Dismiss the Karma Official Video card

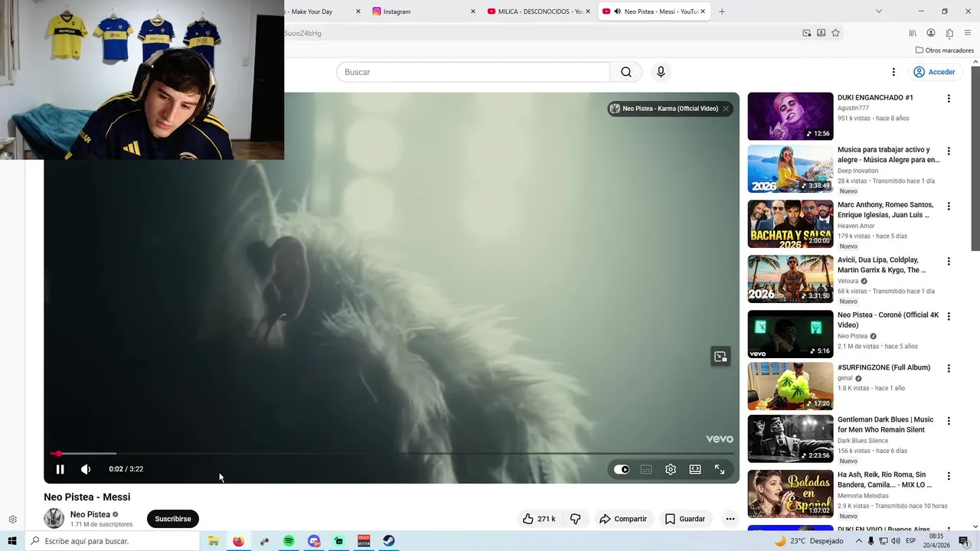(726, 109)
